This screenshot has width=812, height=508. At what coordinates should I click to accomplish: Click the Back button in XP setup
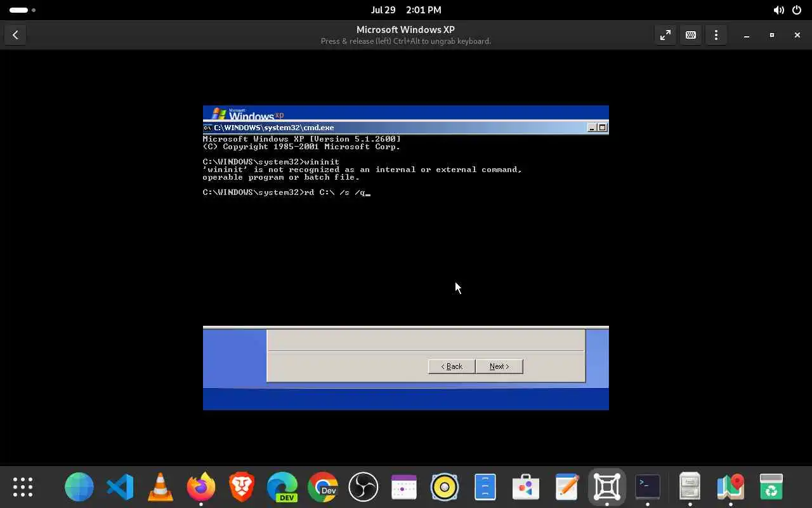coord(452,366)
